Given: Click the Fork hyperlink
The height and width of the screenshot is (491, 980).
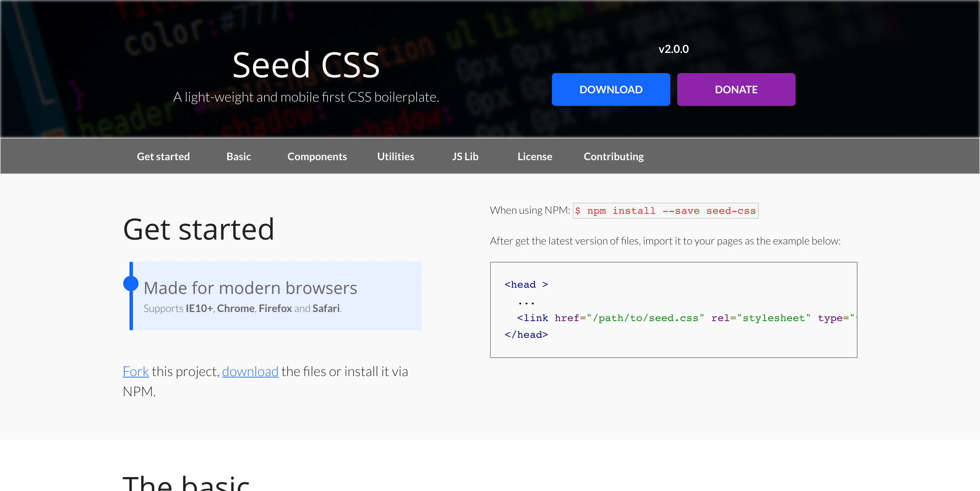Looking at the screenshot, I should 135,371.
